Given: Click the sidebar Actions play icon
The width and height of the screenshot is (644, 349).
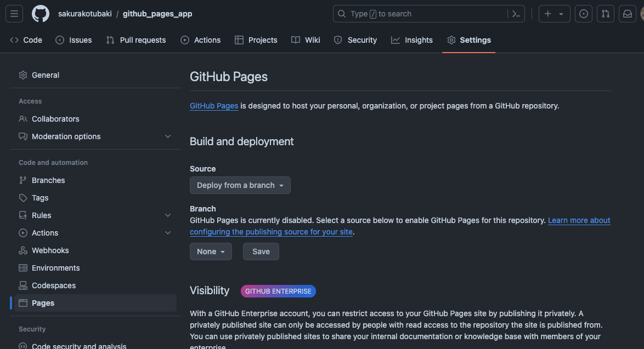Looking at the screenshot, I should pyautogui.click(x=23, y=233).
